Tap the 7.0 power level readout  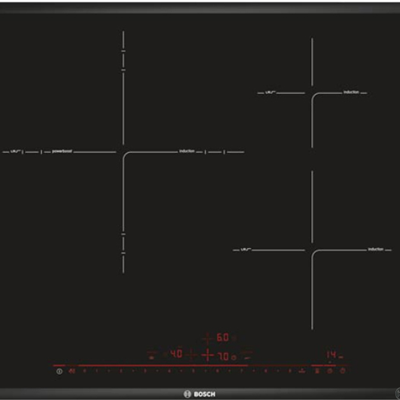[x=223, y=356]
